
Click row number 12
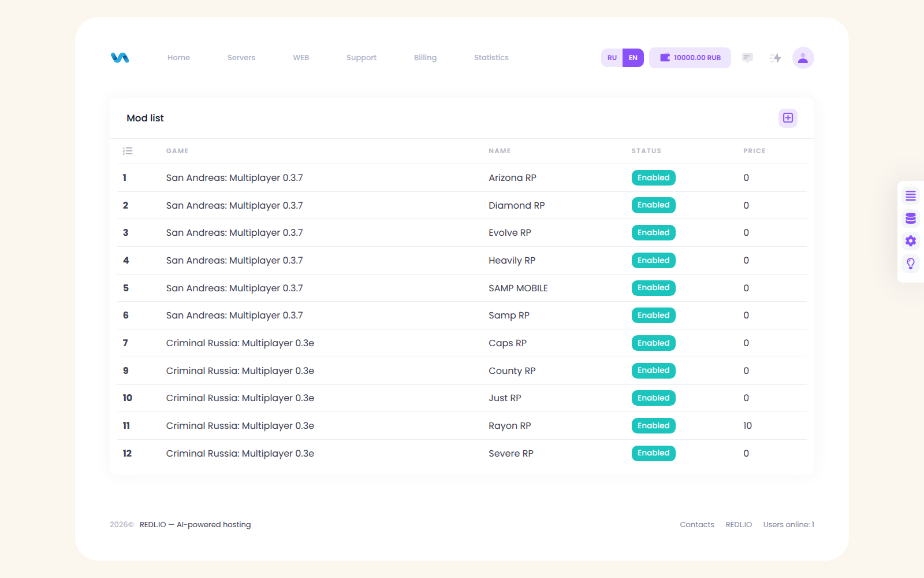pyautogui.click(x=127, y=454)
